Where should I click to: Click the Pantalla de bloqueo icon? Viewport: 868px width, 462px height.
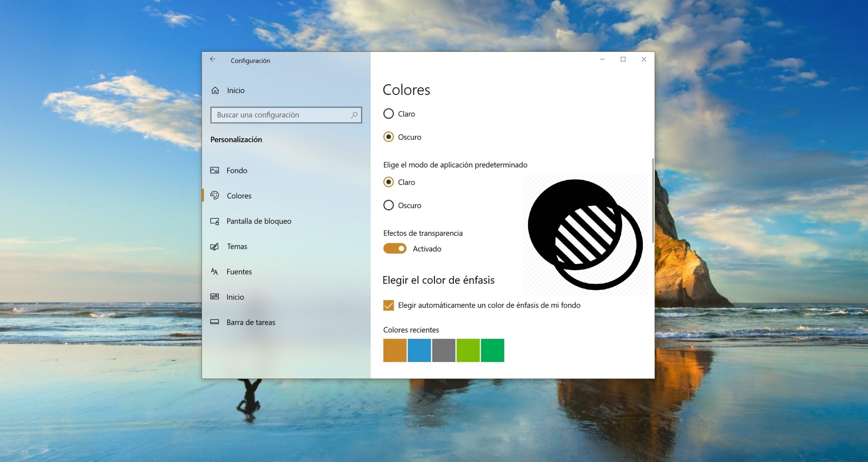coord(215,221)
